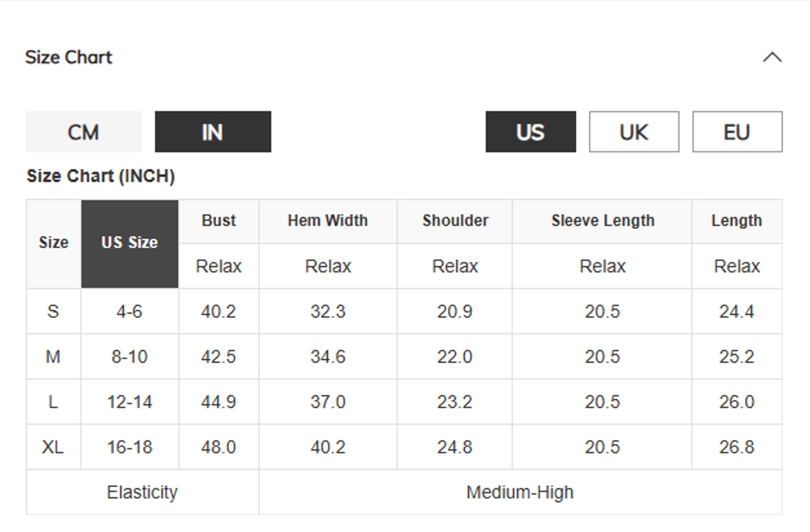810x532 pixels.
Task: Click the Hem Width column header
Action: 328,221
